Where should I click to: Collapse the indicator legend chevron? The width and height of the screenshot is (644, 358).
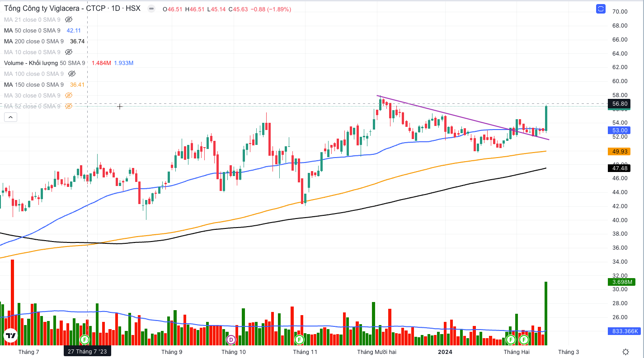pyautogui.click(x=10, y=117)
